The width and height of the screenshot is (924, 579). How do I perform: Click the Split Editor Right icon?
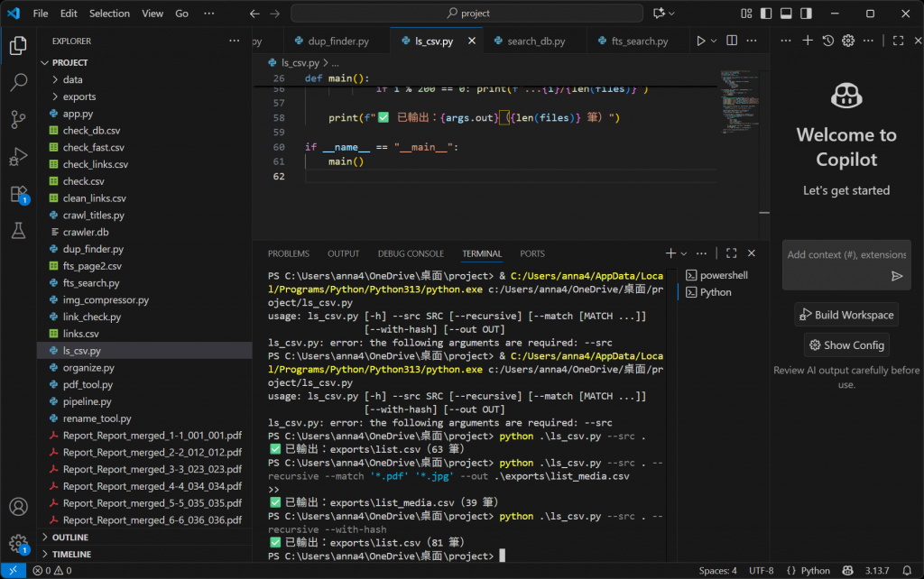pos(731,41)
